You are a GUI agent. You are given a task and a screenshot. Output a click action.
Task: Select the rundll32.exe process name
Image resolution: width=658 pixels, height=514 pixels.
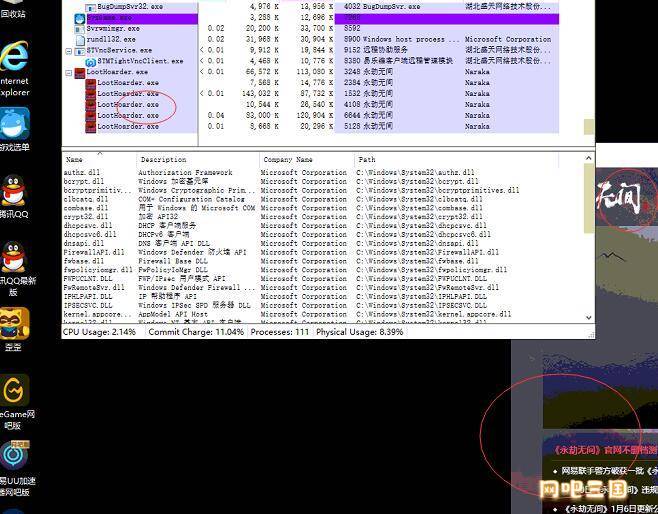coord(111,39)
